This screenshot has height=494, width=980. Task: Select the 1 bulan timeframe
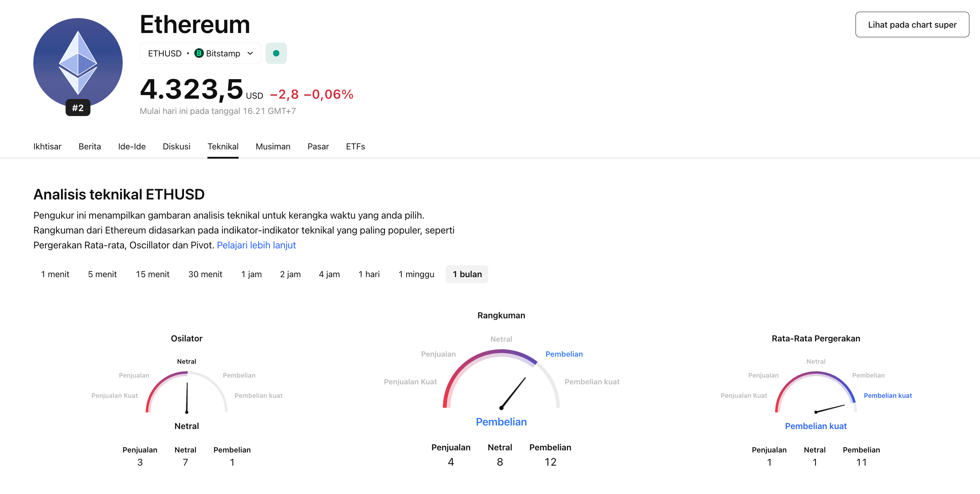pos(467,274)
